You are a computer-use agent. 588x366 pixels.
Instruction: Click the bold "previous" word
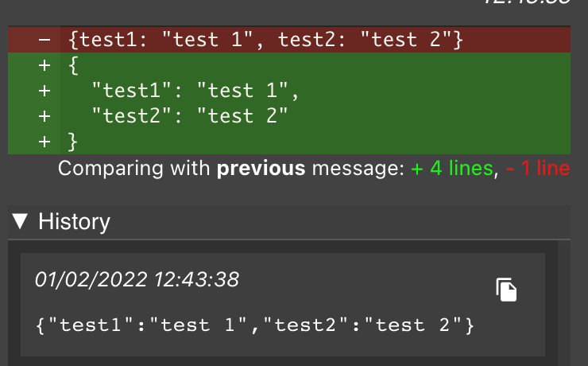click(x=261, y=169)
